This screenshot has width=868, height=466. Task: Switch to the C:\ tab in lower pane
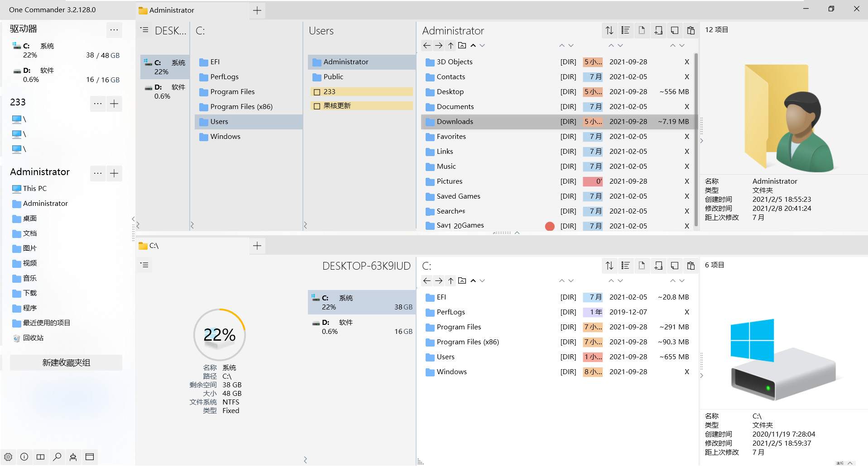tap(154, 246)
